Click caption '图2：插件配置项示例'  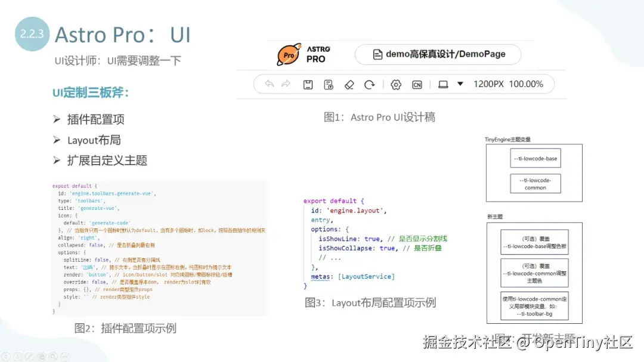tap(125, 329)
